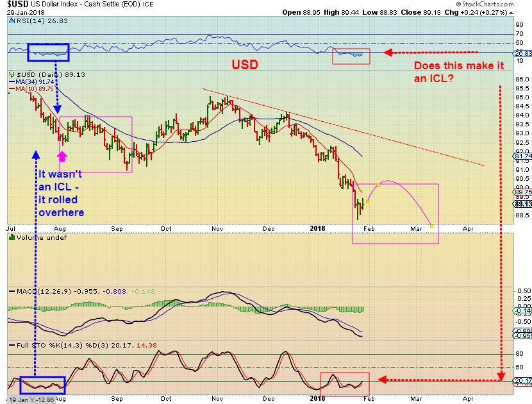The height and width of the screenshot is (404, 532).
Task: Click the red MA(10) legend line marker
Action: point(12,88)
